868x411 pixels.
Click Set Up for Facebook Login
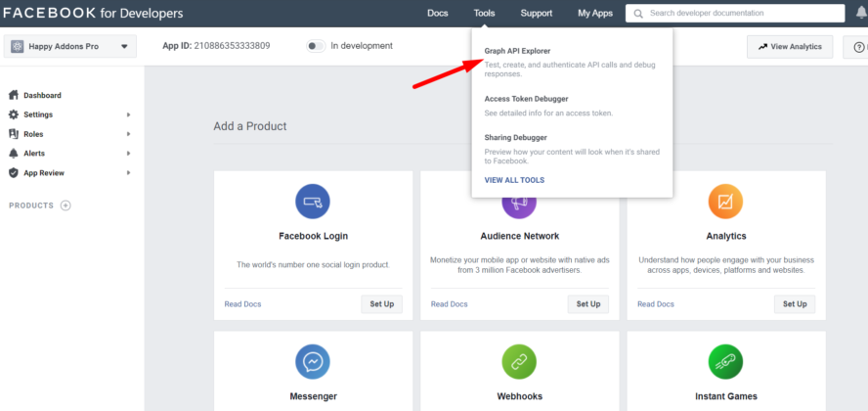[x=381, y=304]
